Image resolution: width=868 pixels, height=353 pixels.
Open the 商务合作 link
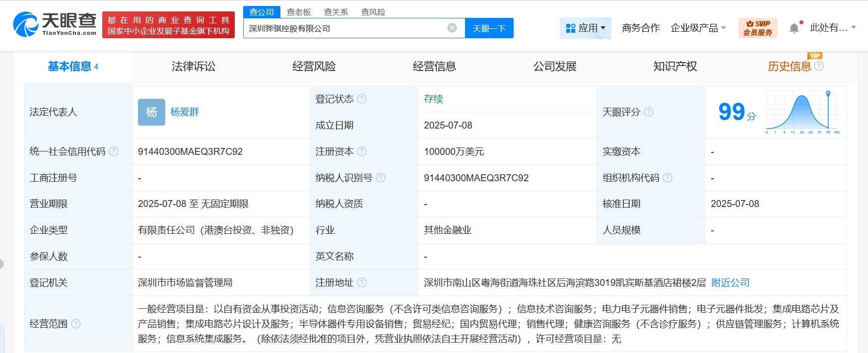tap(641, 28)
